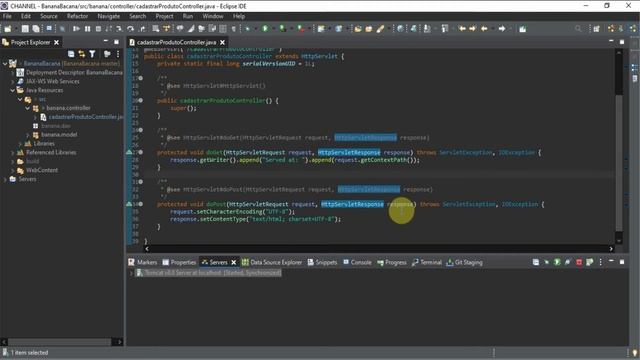Open the Project Explorer view menu (three dots)
This screenshot has height=360, width=640.
[x=118, y=54]
